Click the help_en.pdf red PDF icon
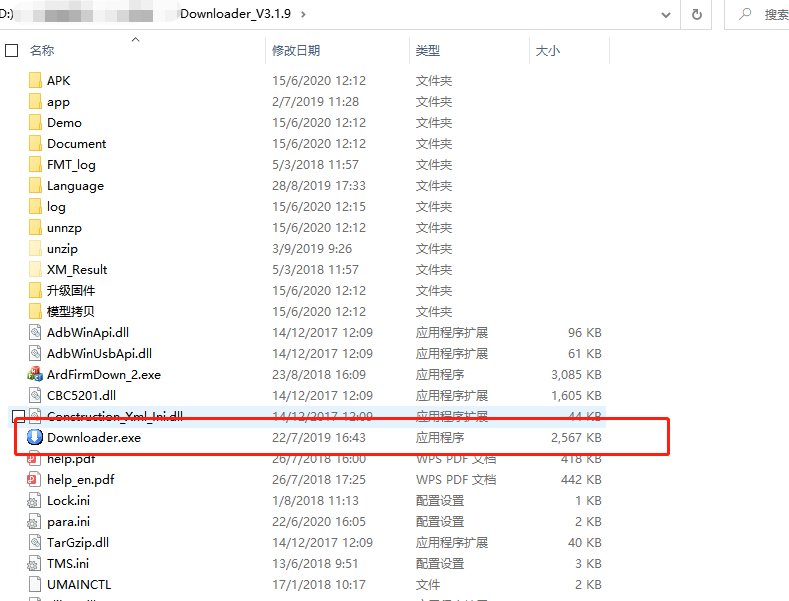Image resolution: width=789 pixels, height=601 pixels. point(35,480)
